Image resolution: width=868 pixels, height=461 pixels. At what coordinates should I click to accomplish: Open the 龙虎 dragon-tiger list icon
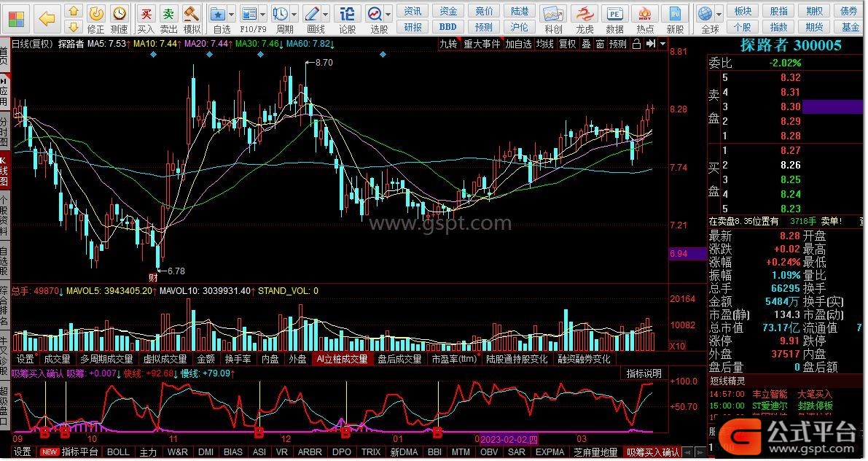584,19
